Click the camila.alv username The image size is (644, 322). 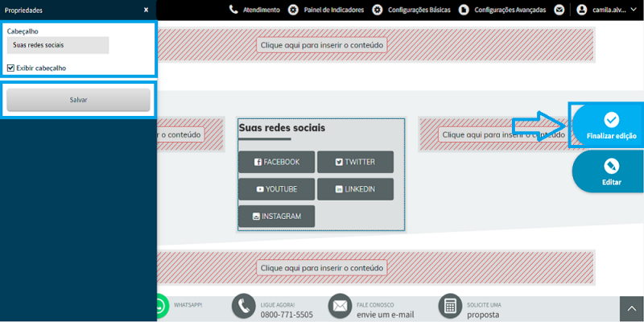tap(609, 10)
